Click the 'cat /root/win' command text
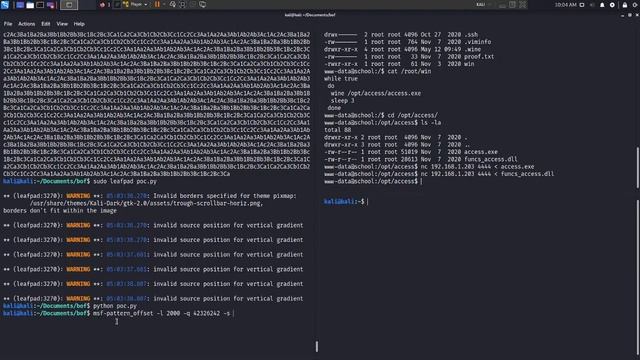640x360 pixels. pos(409,71)
